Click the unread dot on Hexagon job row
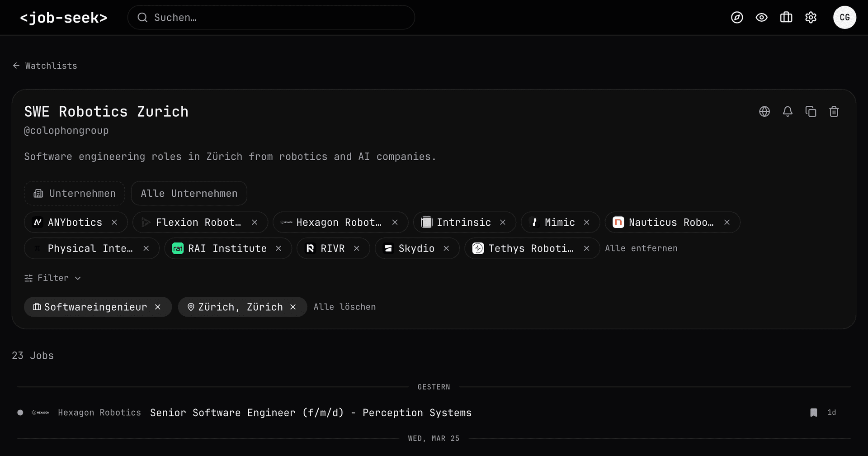Screen dimensions: 868x456 (x=20, y=413)
